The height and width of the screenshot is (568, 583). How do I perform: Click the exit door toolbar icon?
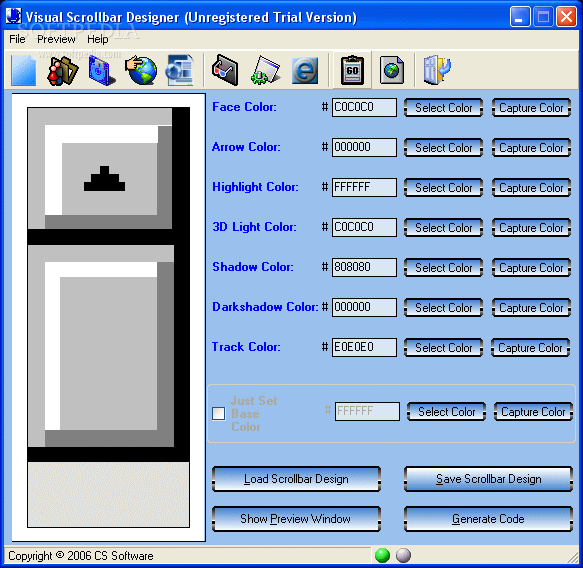[x=437, y=70]
